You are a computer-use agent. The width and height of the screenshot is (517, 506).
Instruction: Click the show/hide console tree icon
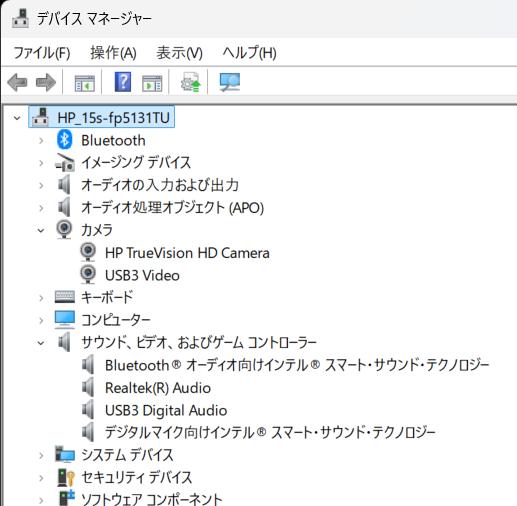[x=84, y=83]
